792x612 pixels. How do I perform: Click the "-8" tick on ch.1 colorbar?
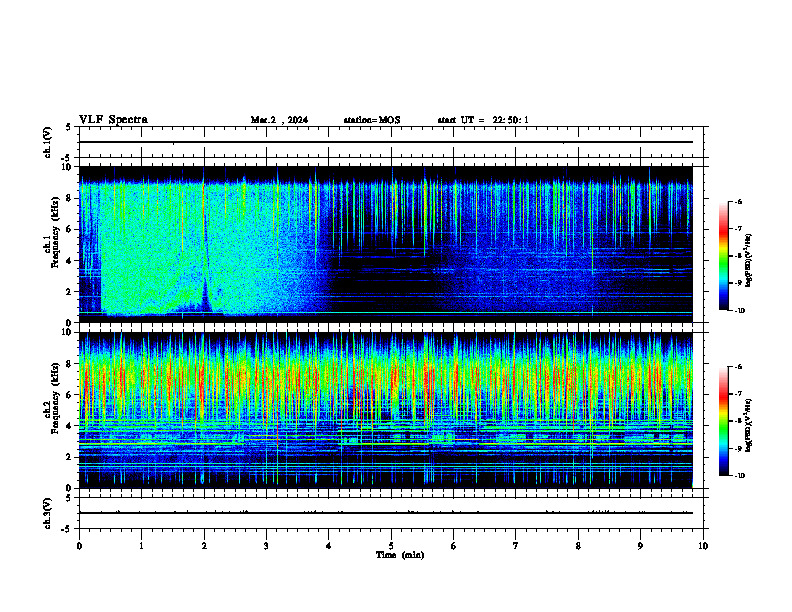pos(738,256)
